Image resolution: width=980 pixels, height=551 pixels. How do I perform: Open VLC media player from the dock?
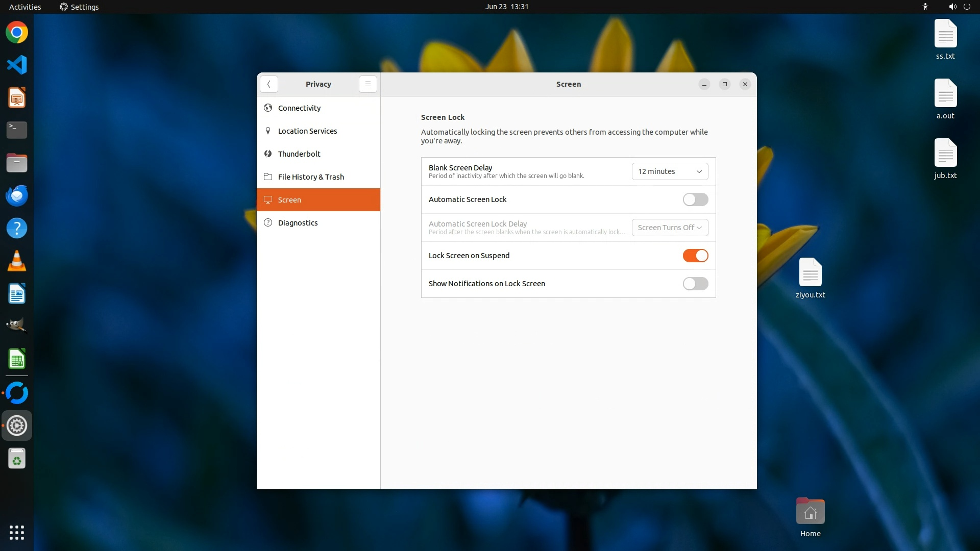pos(17,261)
